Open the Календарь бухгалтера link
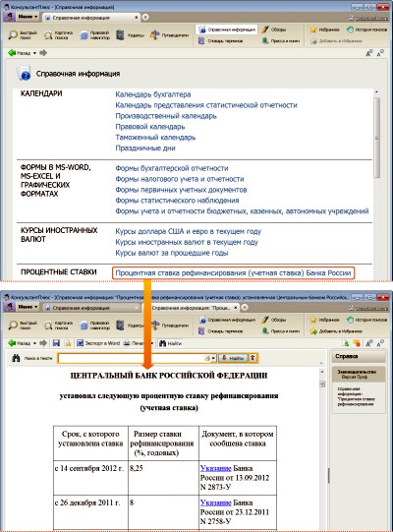The width and height of the screenshot is (393, 532). 153,94
